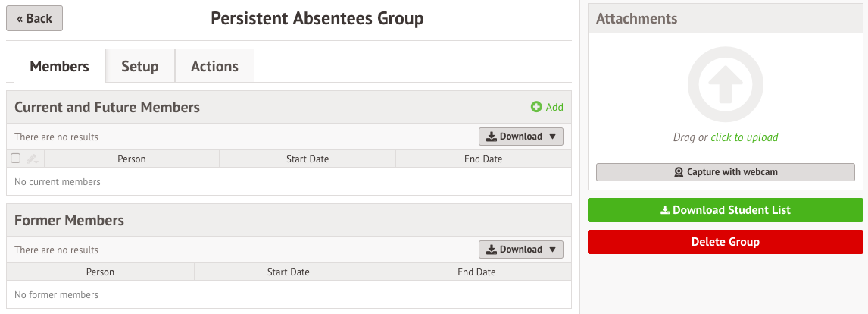
Task: Click the webcam icon in the capture button
Action: pyautogui.click(x=679, y=172)
